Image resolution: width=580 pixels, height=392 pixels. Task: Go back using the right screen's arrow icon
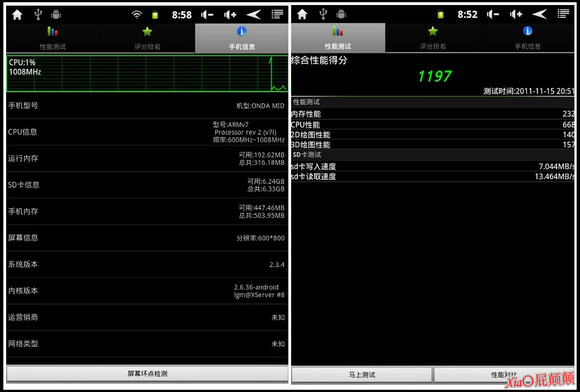pos(539,15)
